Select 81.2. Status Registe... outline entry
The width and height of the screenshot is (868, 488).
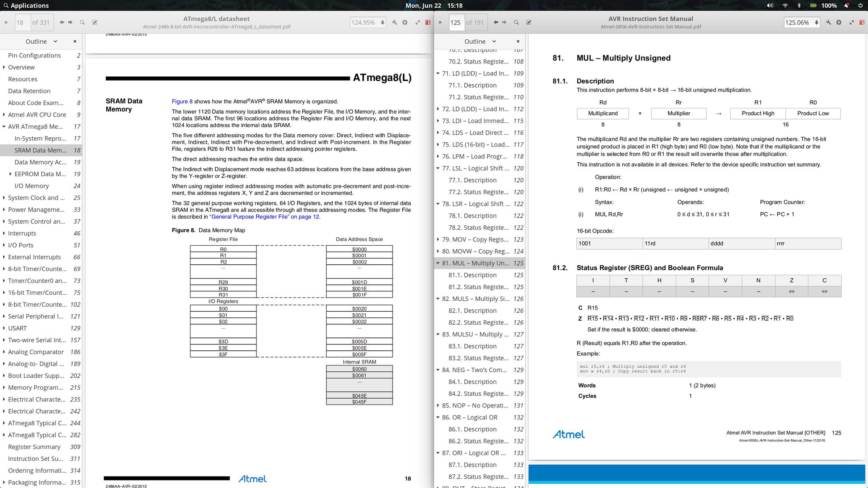(x=479, y=287)
